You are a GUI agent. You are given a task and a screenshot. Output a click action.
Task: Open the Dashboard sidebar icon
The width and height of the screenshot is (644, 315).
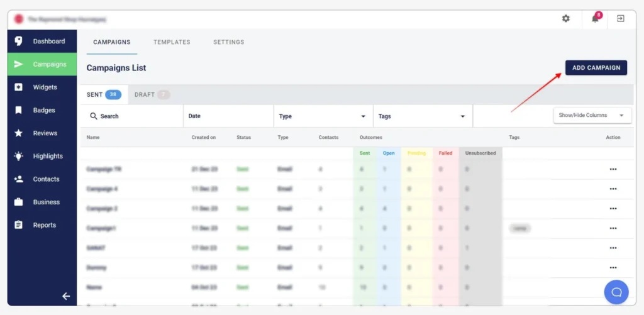[19, 41]
